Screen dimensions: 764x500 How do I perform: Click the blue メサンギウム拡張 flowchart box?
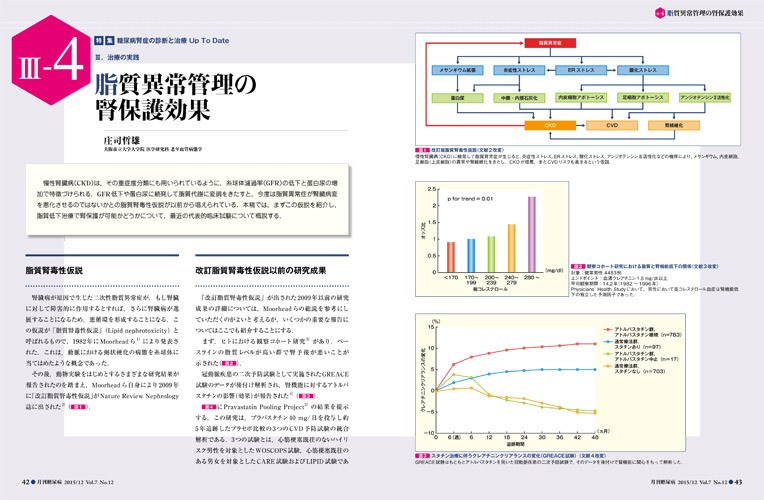pos(457,70)
